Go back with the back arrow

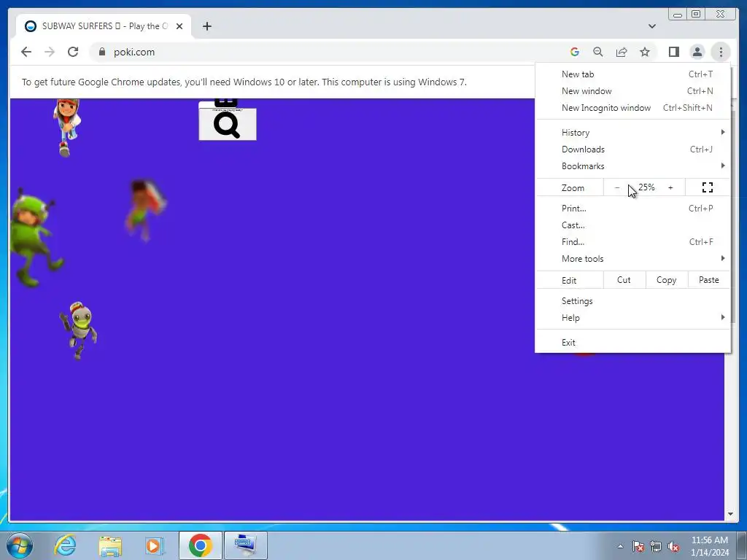26,52
